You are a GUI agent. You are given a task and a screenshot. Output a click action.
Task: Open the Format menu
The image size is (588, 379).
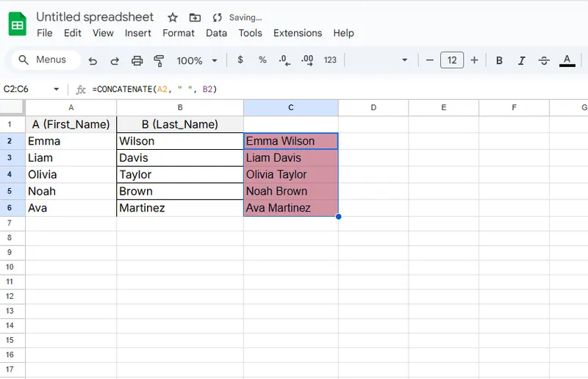coord(179,33)
